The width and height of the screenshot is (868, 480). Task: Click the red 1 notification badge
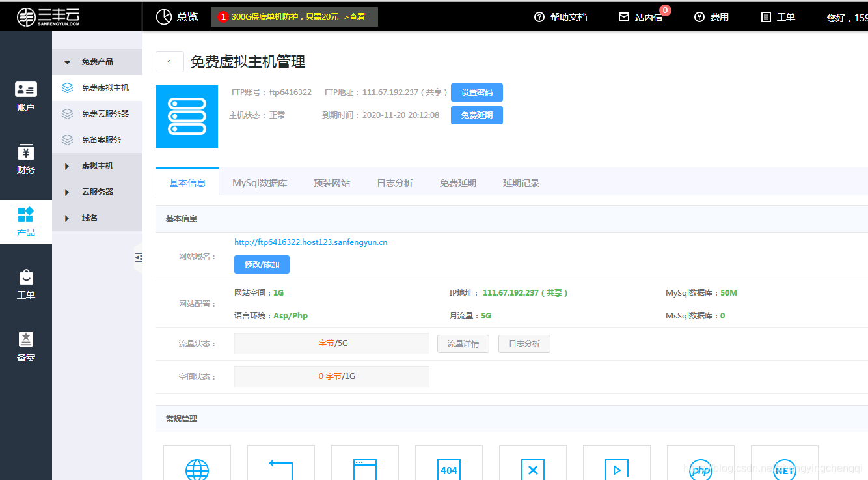coord(223,17)
